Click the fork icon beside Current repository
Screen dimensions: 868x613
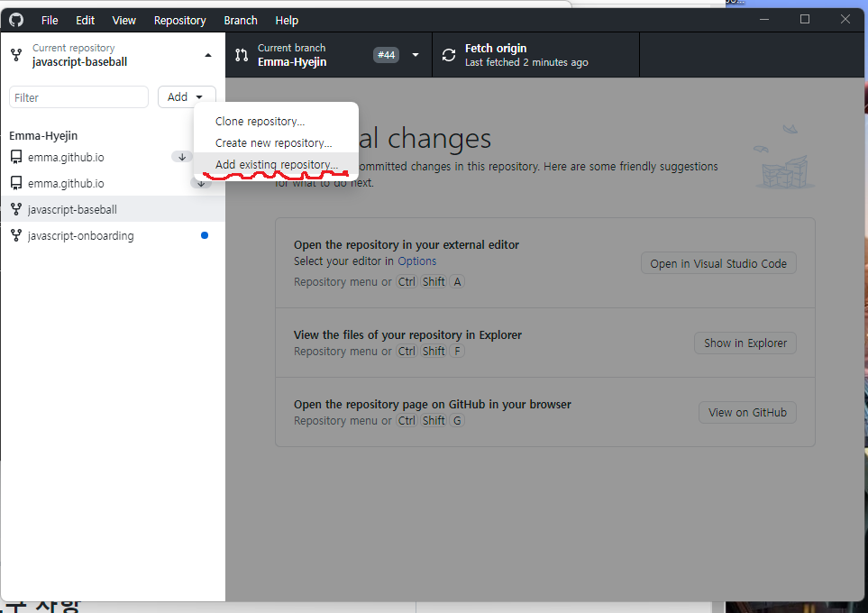[16, 55]
